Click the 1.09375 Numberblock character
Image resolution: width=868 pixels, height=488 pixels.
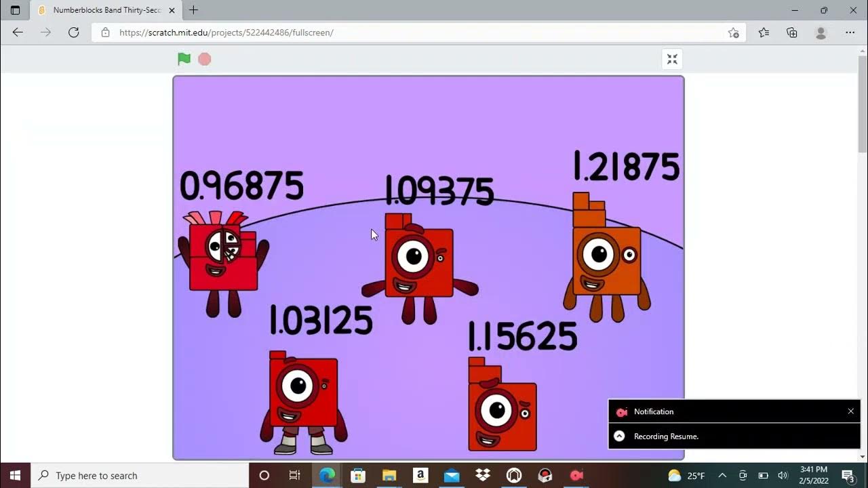click(419, 269)
